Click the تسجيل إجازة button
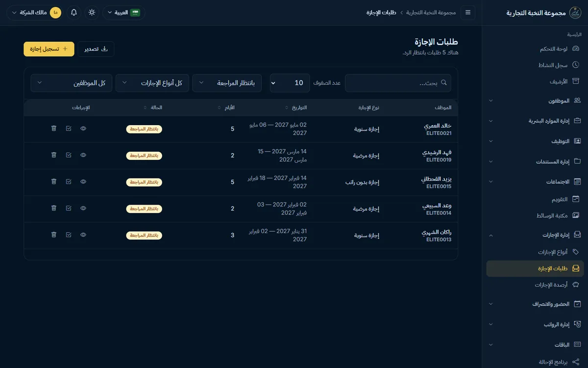 click(49, 49)
